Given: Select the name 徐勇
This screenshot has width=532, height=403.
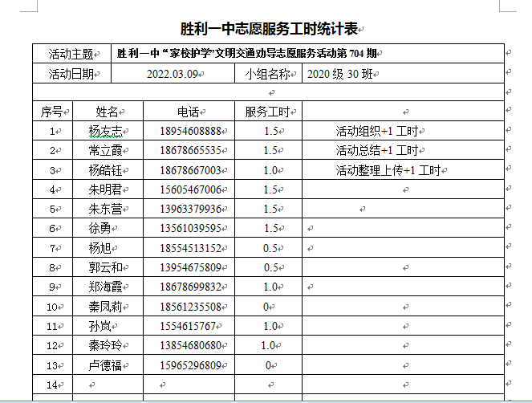Looking at the screenshot, I should 99,228.
